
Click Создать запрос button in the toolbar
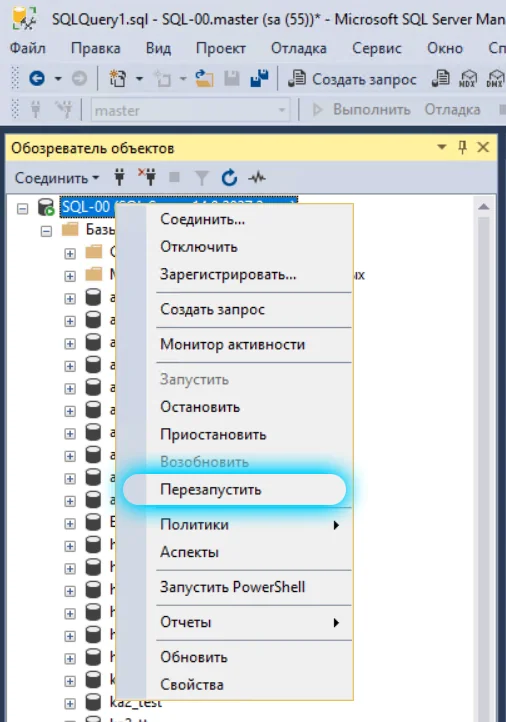352,79
